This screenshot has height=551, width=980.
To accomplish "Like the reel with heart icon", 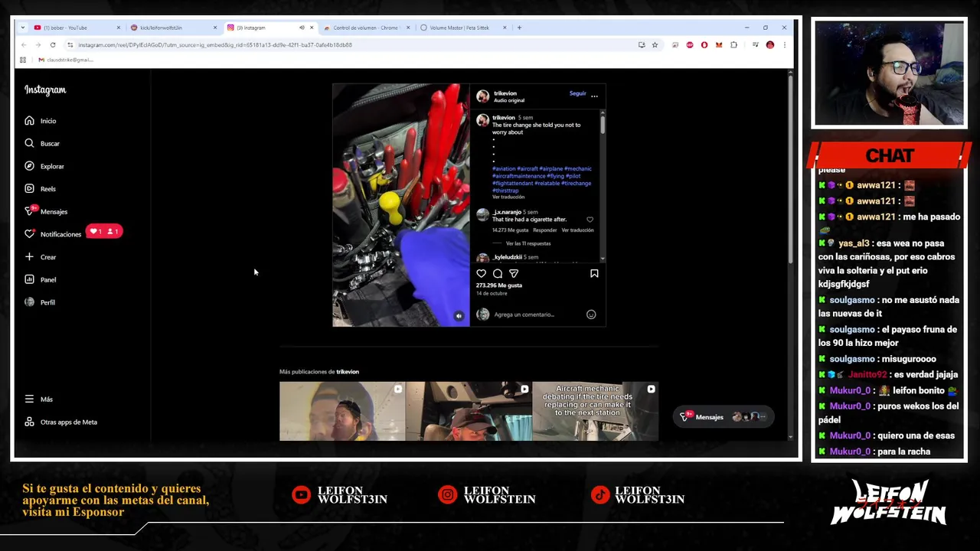I will (482, 273).
